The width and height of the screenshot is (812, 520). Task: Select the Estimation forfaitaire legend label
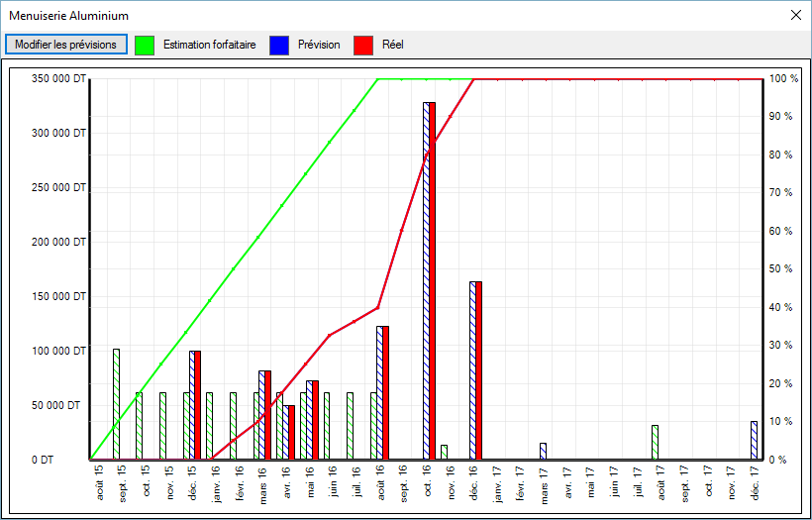pos(209,45)
